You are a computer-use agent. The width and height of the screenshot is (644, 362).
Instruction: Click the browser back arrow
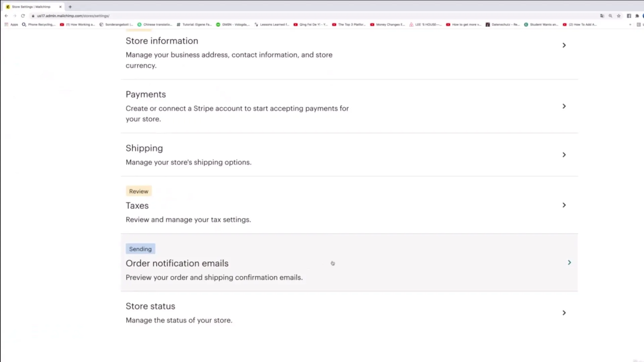pyautogui.click(x=6, y=16)
